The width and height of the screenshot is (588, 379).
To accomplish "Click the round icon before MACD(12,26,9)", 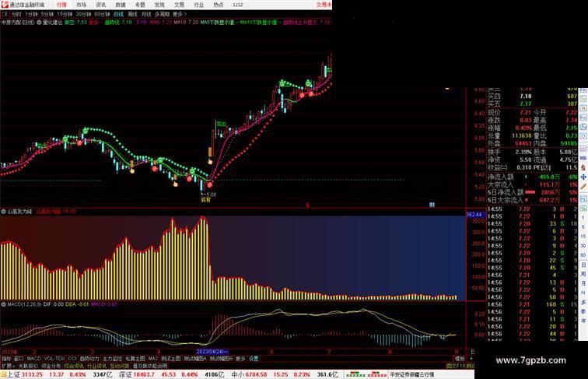I will click(3, 304).
